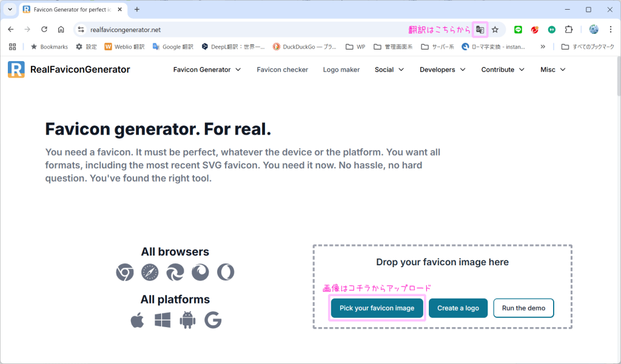The image size is (621, 364).
Task: Open the tab search dropdown arrow
Action: point(10,9)
